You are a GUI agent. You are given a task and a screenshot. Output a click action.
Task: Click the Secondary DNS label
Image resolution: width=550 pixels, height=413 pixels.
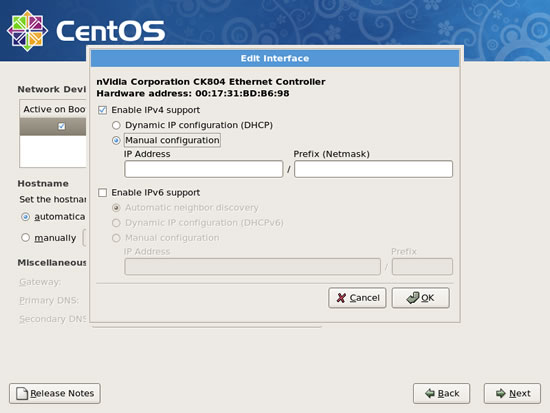point(53,319)
